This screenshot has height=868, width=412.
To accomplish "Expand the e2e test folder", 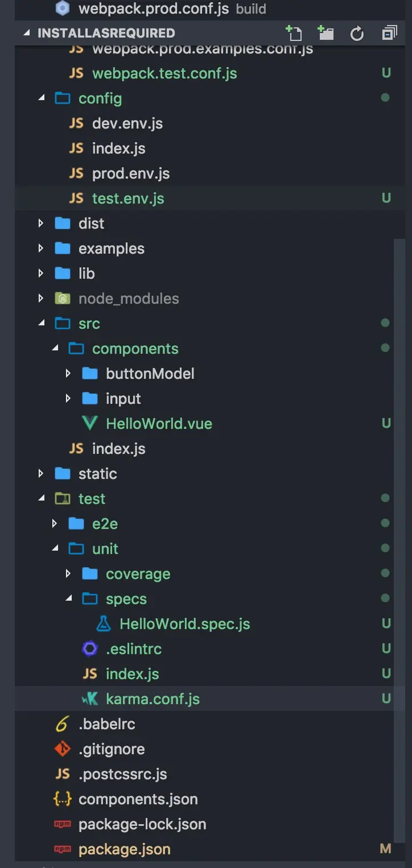I will 55,524.
